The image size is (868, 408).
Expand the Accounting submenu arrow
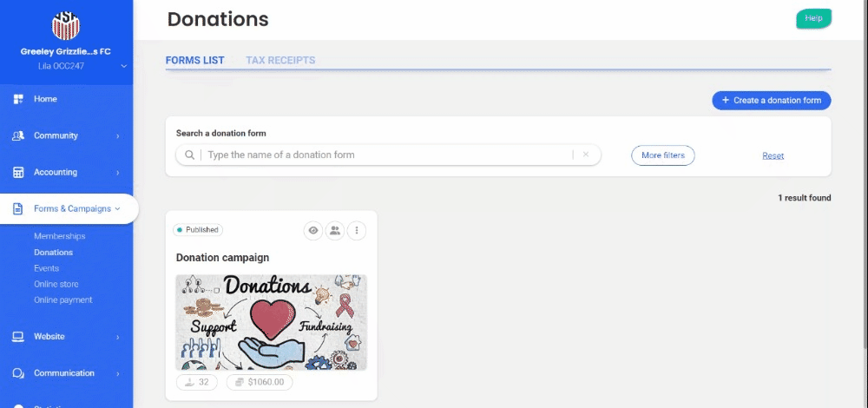click(x=118, y=173)
